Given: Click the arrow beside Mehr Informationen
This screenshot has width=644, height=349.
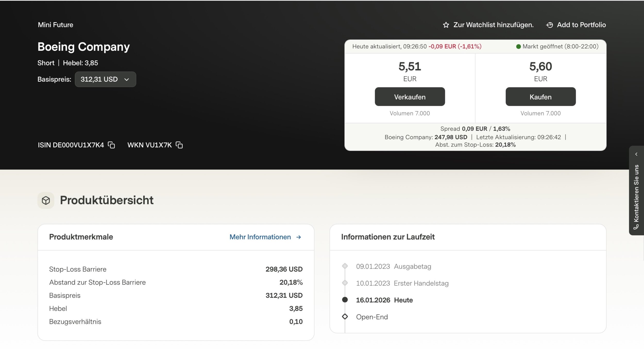Looking at the screenshot, I should pyautogui.click(x=299, y=237).
